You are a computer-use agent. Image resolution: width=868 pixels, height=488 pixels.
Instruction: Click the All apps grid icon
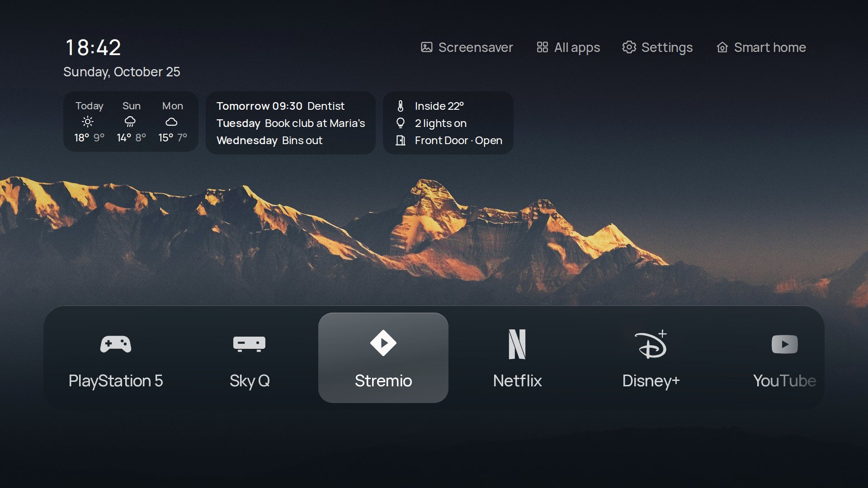point(542,47)
